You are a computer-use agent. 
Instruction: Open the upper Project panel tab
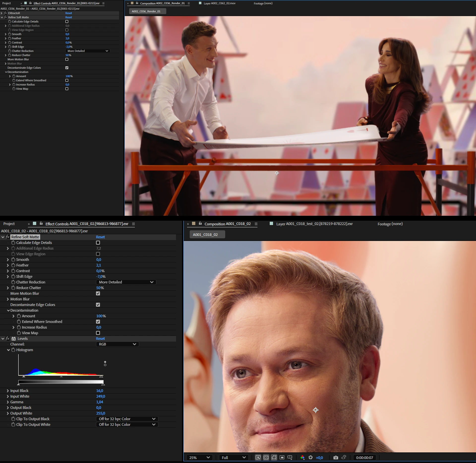(x=6, y=3)
